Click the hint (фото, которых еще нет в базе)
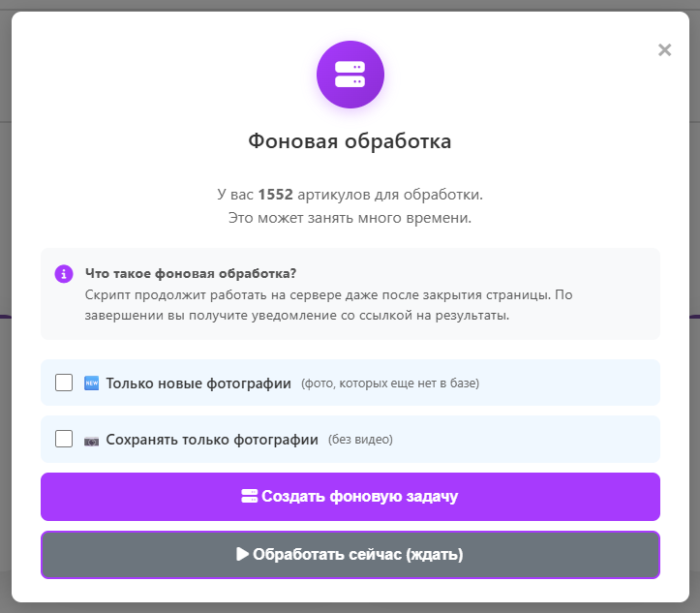The image size is (700, 613). [x=390, y=383]
